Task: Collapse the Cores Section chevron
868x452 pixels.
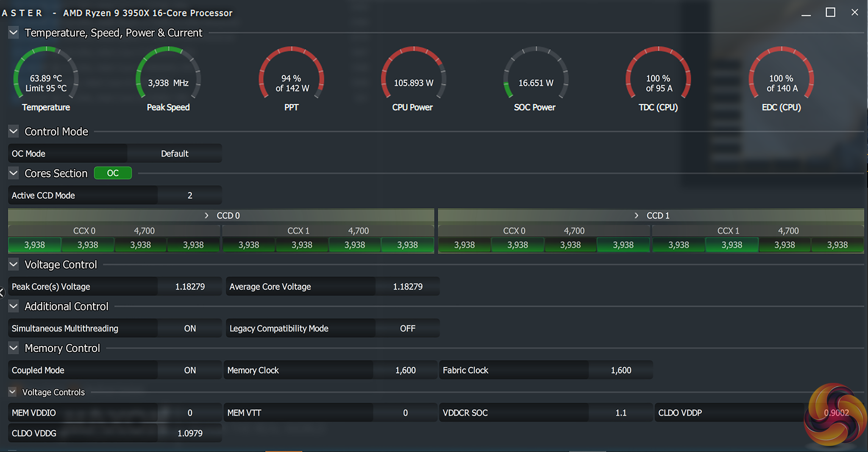Action: point(14,173)
